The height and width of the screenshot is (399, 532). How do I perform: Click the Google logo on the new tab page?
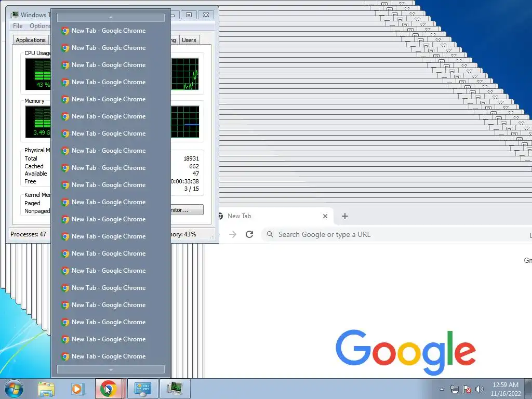click(x=405, y=352)
